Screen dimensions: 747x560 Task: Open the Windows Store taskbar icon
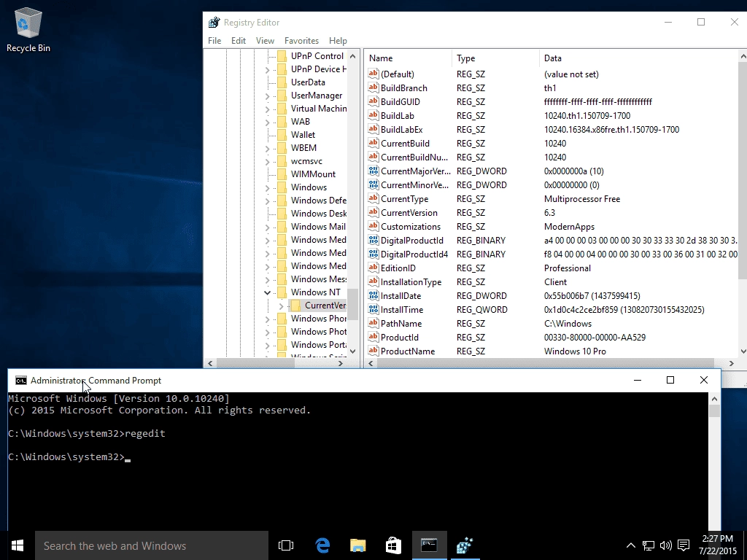coord(393,545)
